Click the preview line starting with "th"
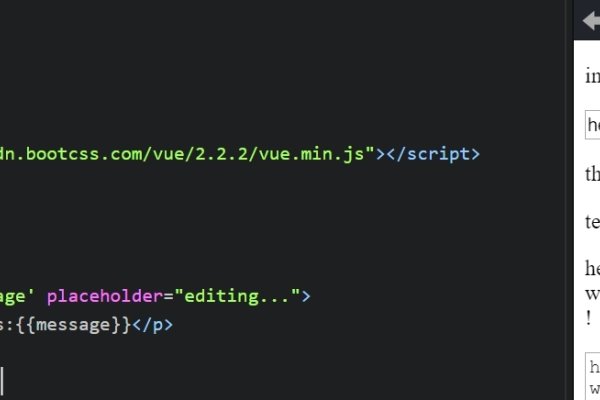This screenshot has width=600, height=400. [x=593, y=174]
